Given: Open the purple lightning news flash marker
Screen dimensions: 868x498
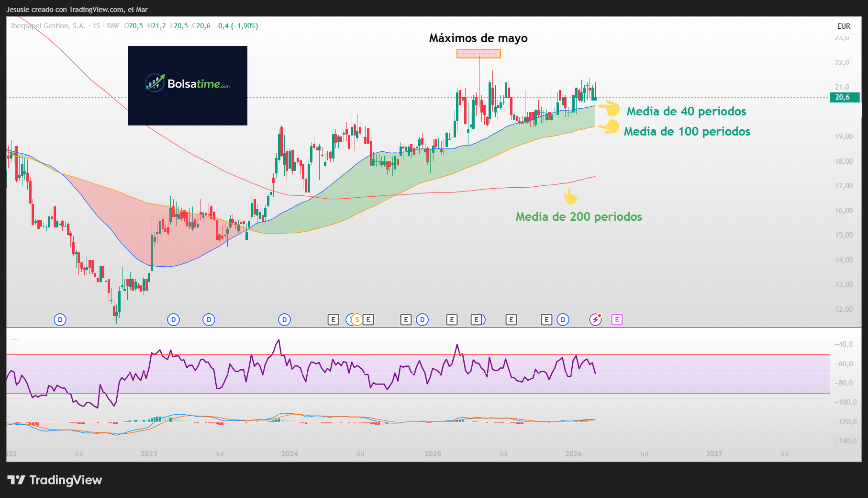Looking at the screenshot, I should pos(595,320).
